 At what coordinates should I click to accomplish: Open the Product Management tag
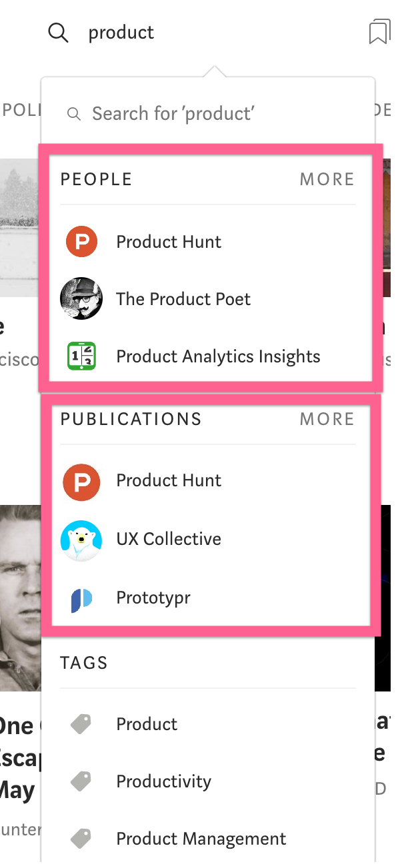click(201, 839)
